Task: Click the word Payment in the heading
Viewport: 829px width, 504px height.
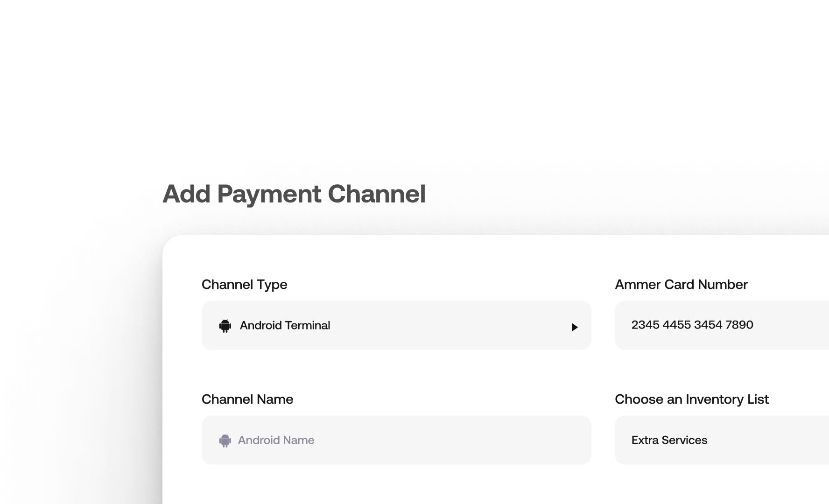Action: tap(271, 194)
